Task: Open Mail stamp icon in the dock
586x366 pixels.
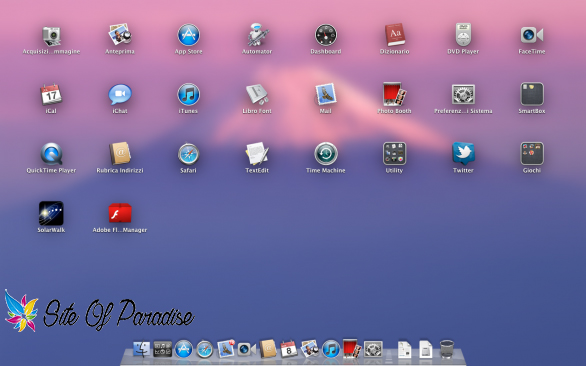Action: [226, 348]
